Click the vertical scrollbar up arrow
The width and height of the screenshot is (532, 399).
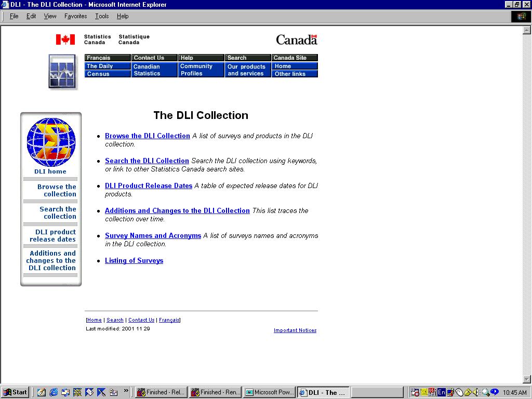527,30
